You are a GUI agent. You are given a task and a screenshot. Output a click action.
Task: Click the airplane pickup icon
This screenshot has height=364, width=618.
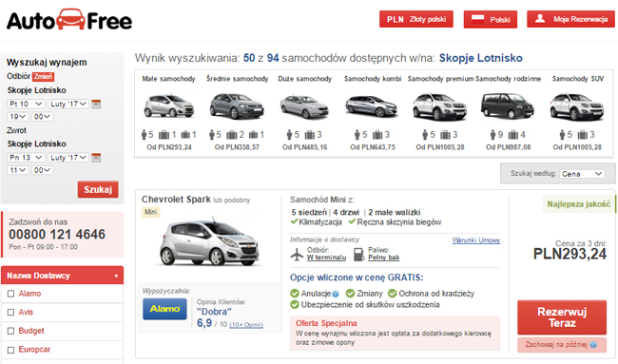point(297,254)
